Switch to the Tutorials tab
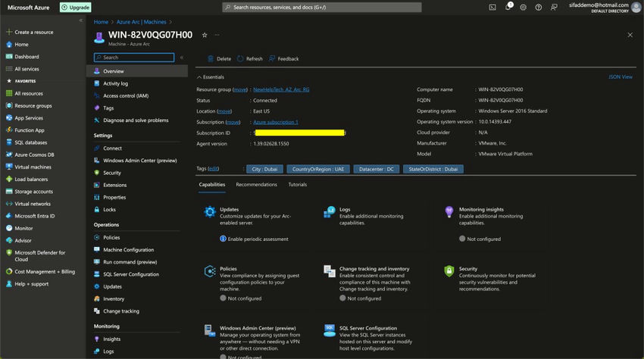Viewport: 644px width, 359px height. pos(297,185)
